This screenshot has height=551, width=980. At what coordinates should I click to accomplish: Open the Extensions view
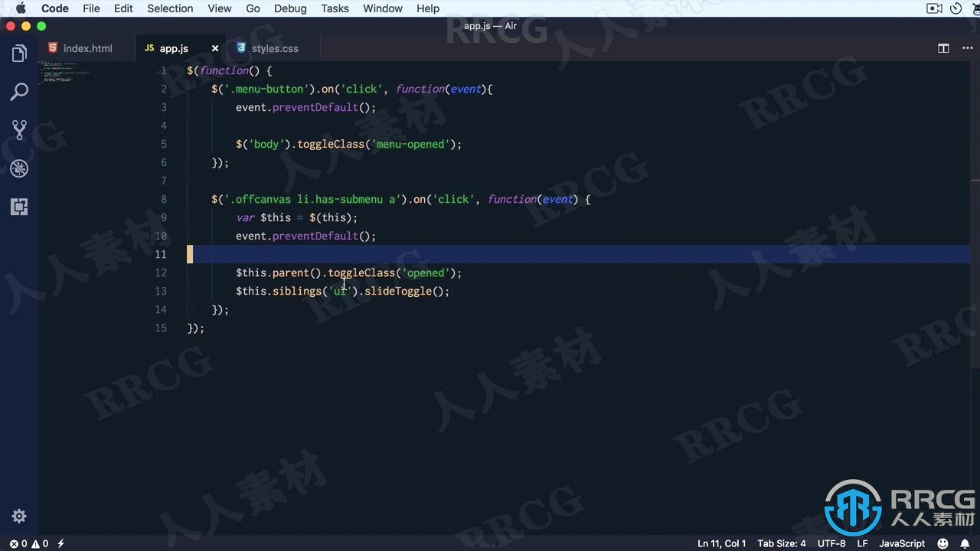click(19, 207)
